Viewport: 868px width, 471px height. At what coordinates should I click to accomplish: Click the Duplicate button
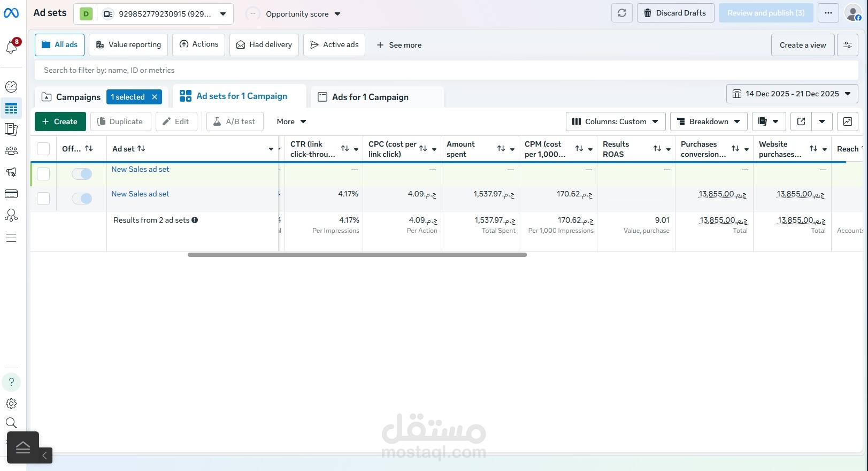click(x=121, y=121)
